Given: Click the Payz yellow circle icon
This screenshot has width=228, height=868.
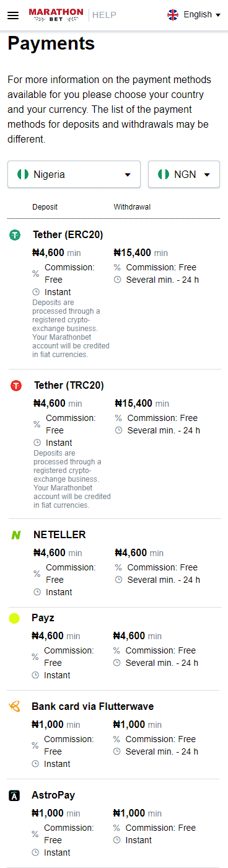Looking at the screenshot, I should coord(14,618).
